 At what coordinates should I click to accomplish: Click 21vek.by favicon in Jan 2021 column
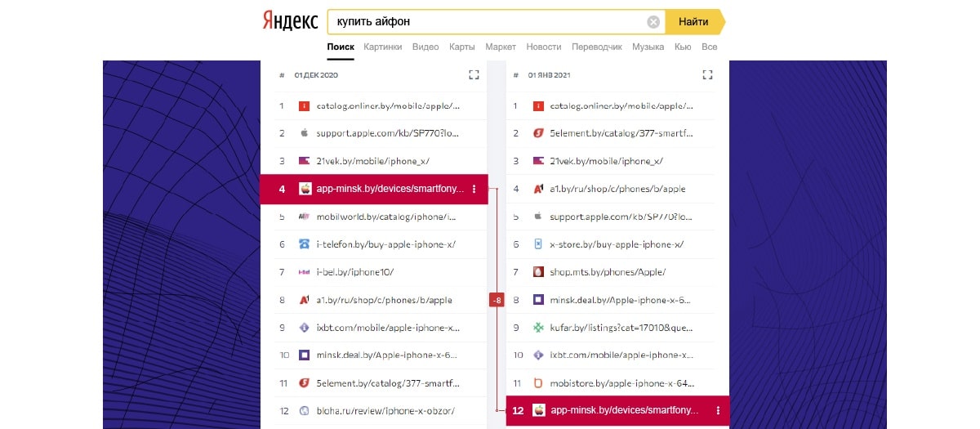tap(538, 161)
